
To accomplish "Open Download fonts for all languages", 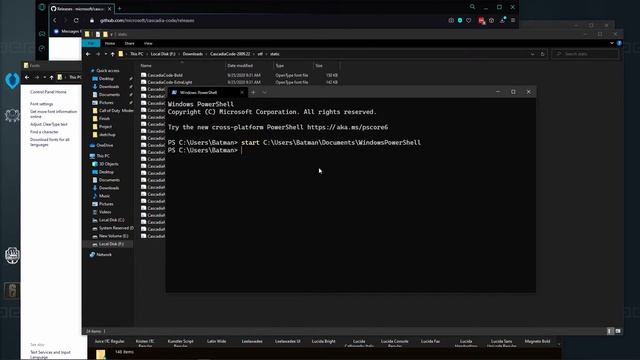I will [x=50, y=142].
